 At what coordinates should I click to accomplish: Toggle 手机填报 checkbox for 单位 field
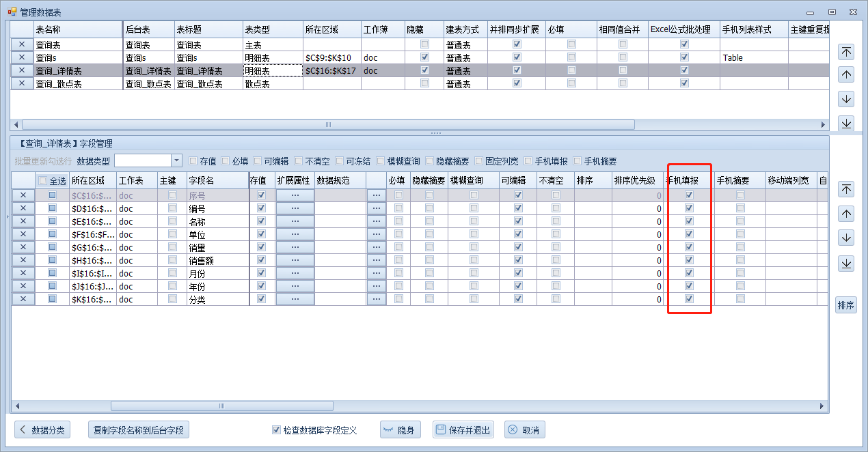coord(689,234)
